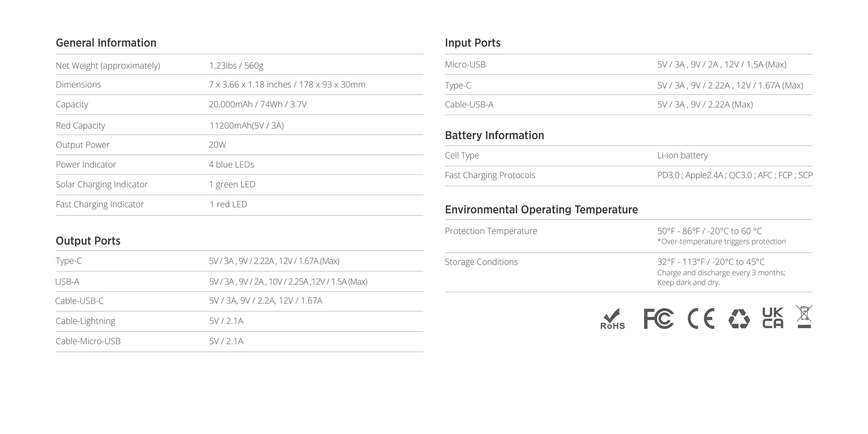The width and height of the screenshot is (868, 434).
Task: Click the Cable-Lightning output row label
Action: click(85, 321)
